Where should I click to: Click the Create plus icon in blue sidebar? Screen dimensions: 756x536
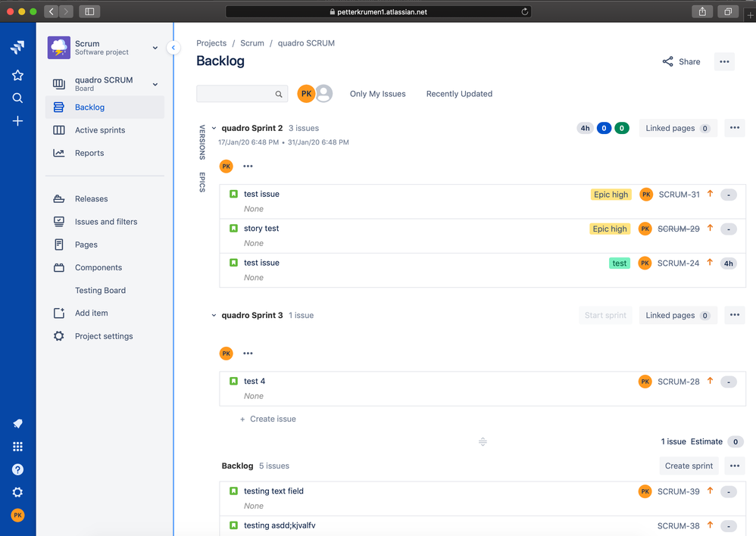click(17, 121)
